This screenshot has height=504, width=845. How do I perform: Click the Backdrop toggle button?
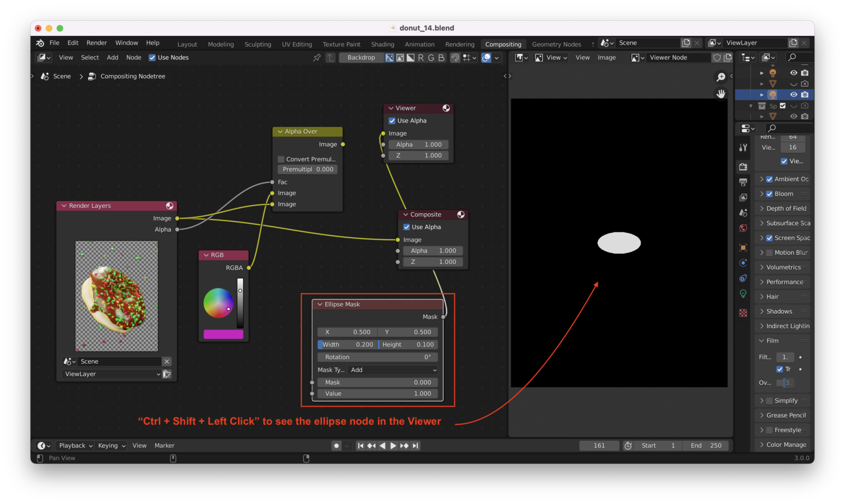(x=361, y=57)
